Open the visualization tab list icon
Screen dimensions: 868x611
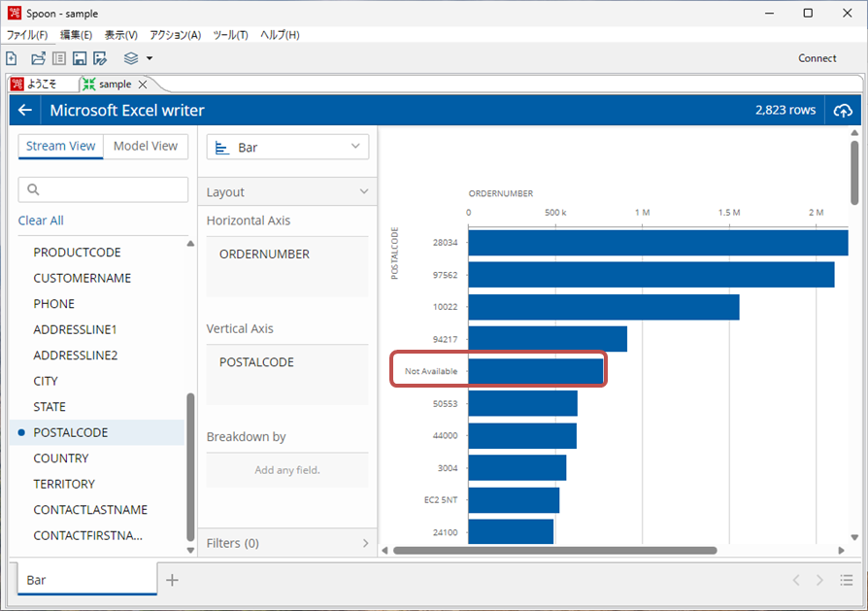(x=846, y=580)
